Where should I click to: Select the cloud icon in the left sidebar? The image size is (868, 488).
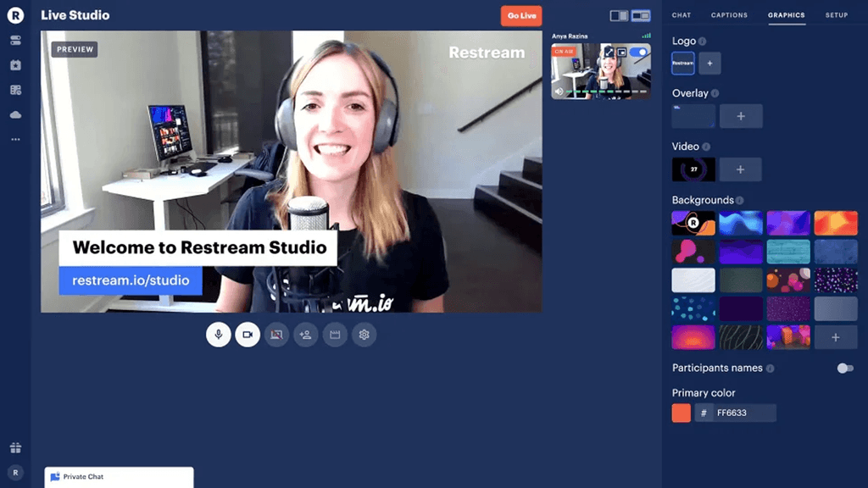click(14, 113)
